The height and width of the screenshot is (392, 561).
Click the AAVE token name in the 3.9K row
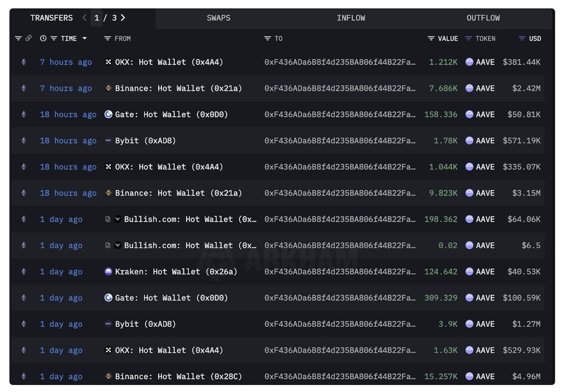click(x=485, y=324)
